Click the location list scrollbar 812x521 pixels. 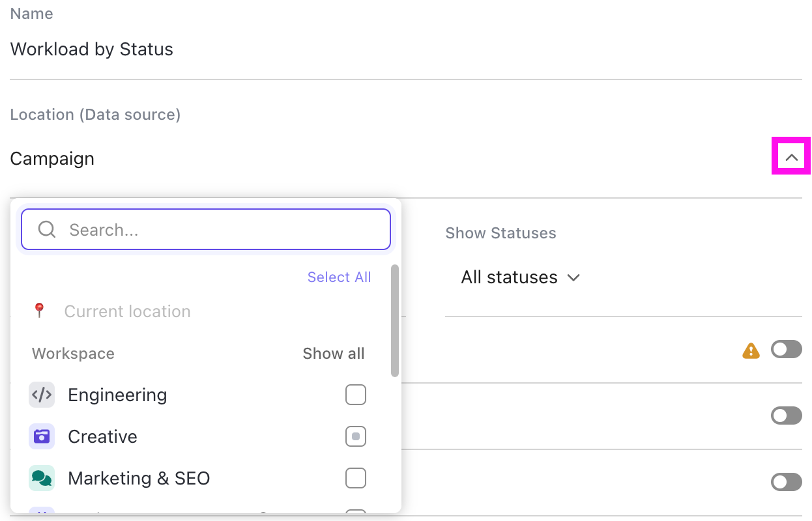pos(394,320)
